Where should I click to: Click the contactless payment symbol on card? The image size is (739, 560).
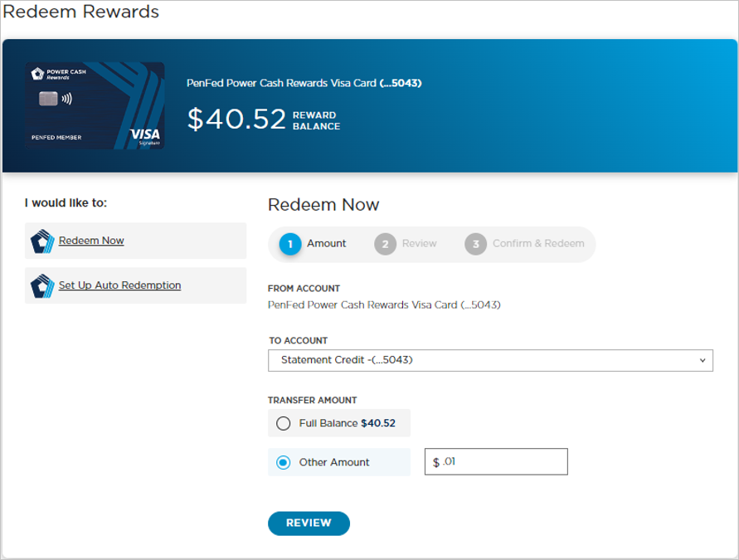coord(67,99)
